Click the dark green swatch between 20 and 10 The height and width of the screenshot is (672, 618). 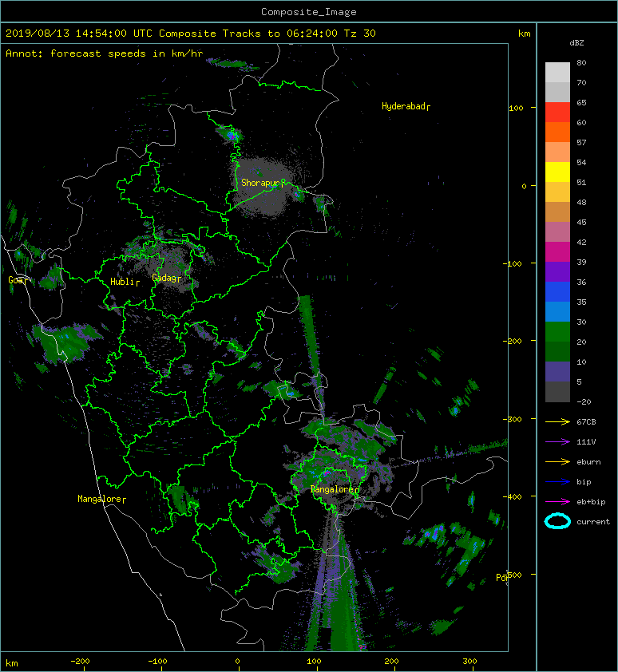(x=557, y=351)
